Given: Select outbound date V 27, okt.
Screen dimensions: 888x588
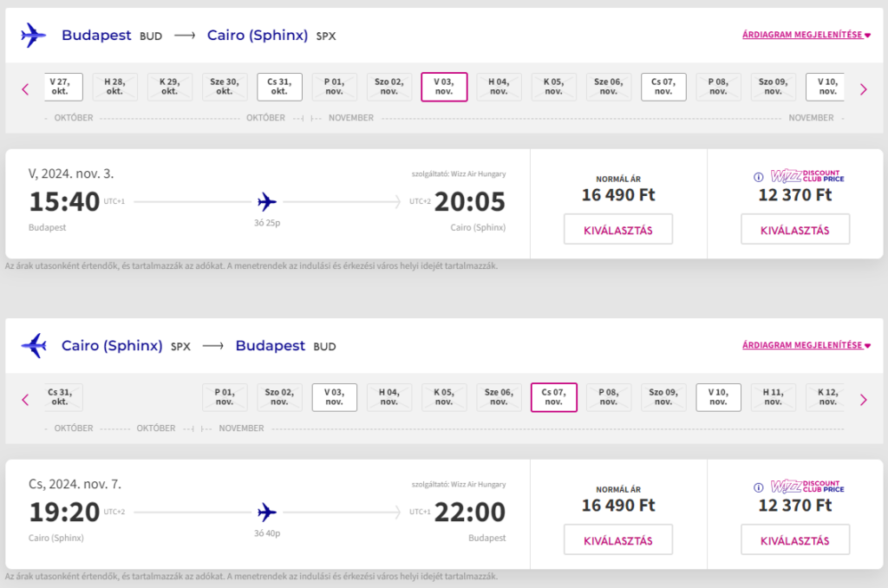Looking at the screenshot, I should (60, 87).
